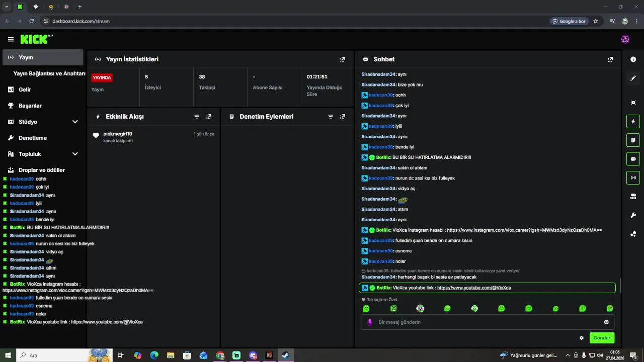The height and width of the screenshot is (362, 644).
Task: Click the wrench icon in right sidebar
Action: [x=633, y=215]
